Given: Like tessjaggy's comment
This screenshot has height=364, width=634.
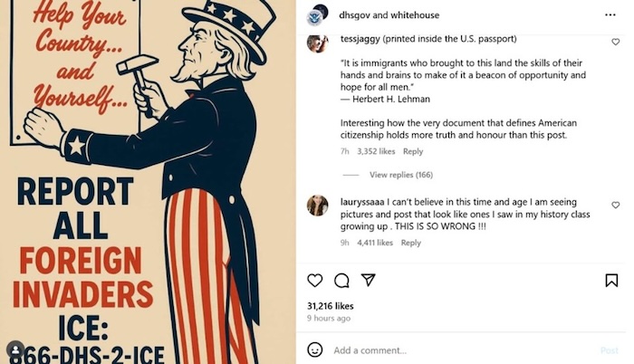Looking at the screenshot, I should tap(616, 43).
